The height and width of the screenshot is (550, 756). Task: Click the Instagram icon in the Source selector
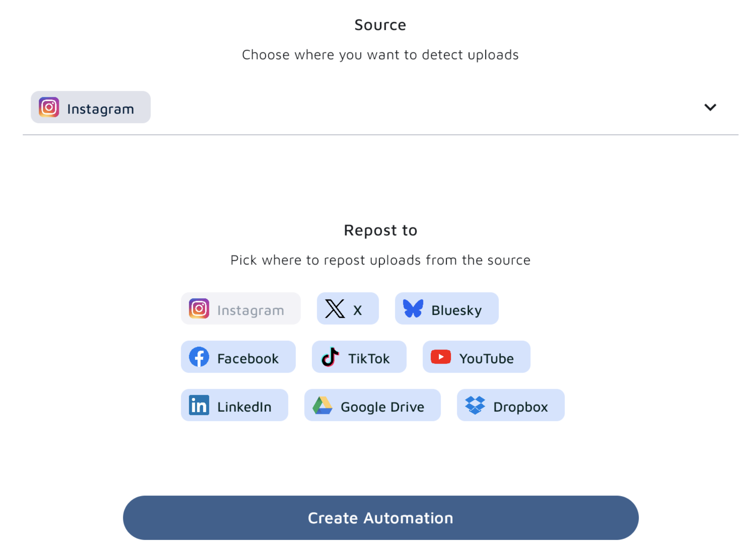click(x=49, y=107)
